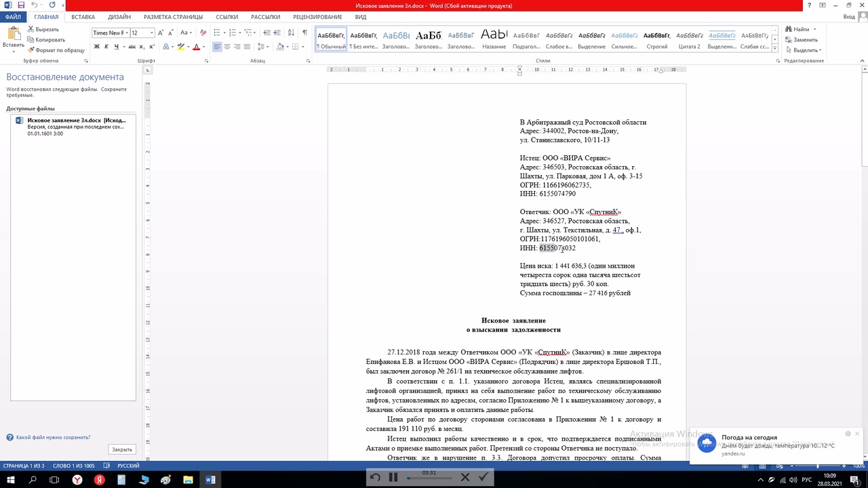Image resolution: width=868 pixels, height=488 pixels.
Task: Switch to the РАЗМЕТКА СТРАНИЦЫ tab
Action: coord(173,17)
